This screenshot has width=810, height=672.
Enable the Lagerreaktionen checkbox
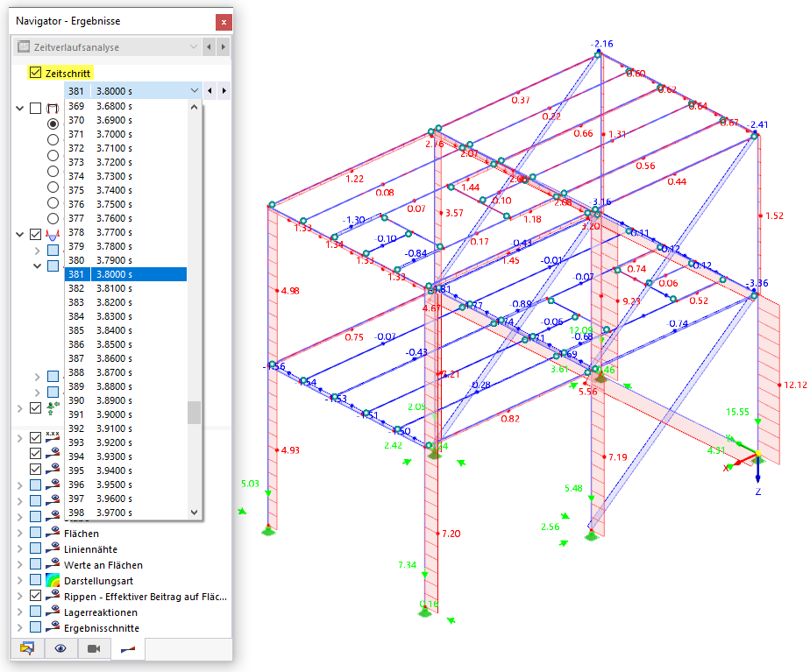[x=35, y=612]
